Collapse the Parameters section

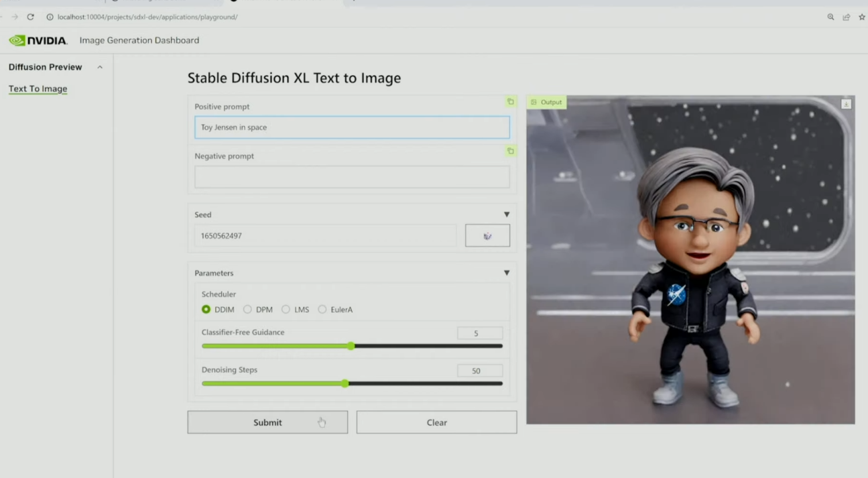click(x=507, y=273)
